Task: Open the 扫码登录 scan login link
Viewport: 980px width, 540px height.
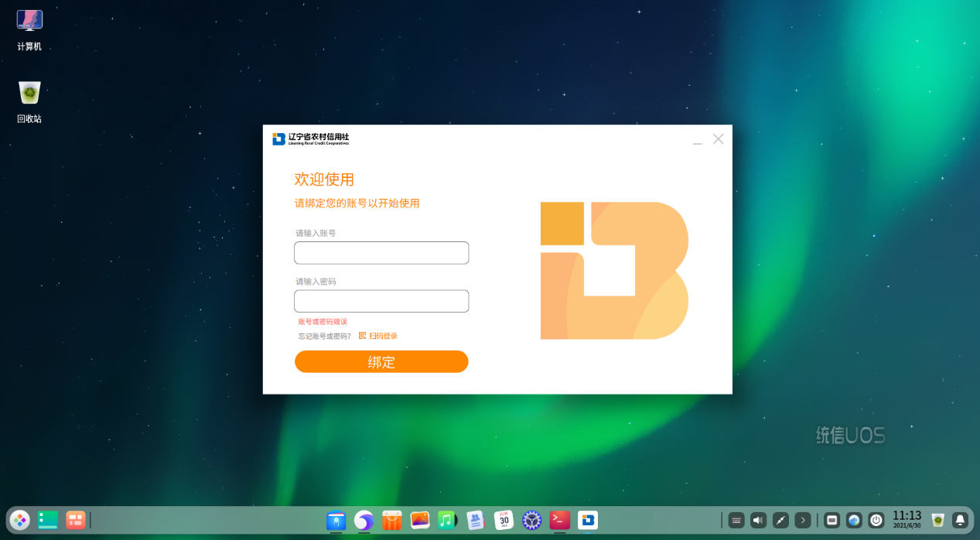Action: [x=383, y=337]
